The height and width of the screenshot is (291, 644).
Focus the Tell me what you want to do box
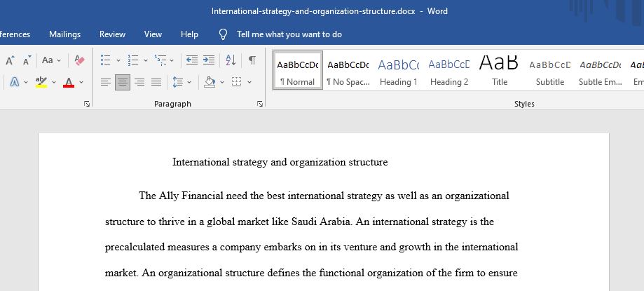pos(289,34)
